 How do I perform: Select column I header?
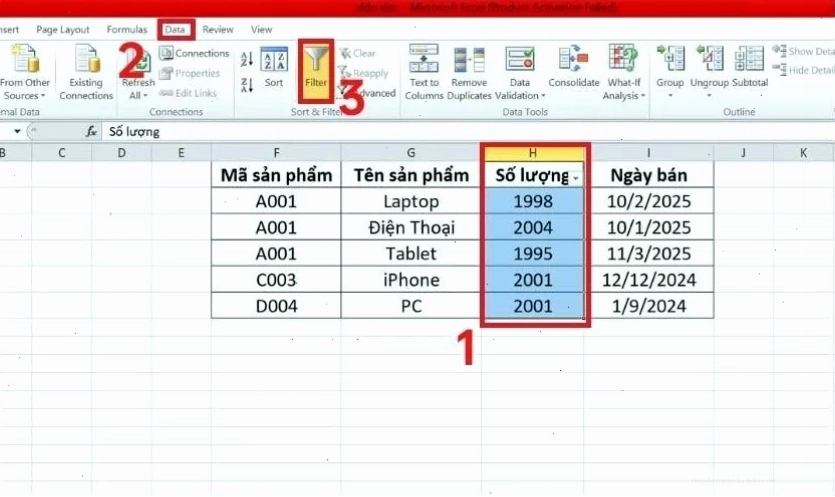tap(648, 153)
